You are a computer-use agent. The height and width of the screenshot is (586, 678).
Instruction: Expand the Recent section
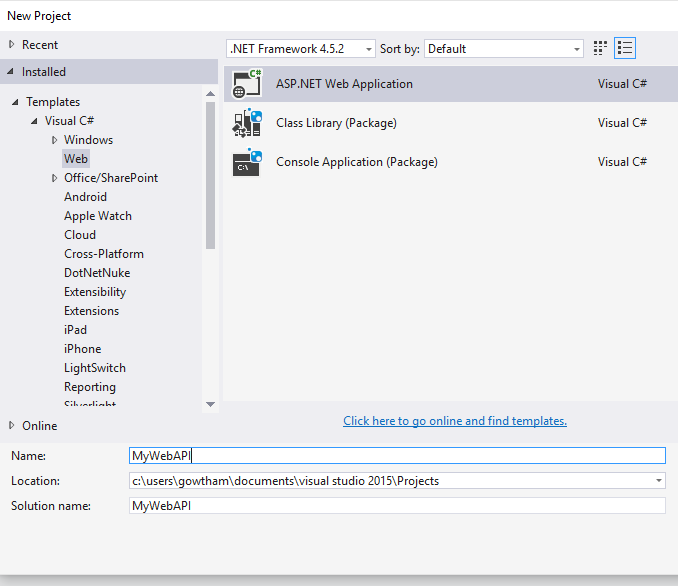12,44
